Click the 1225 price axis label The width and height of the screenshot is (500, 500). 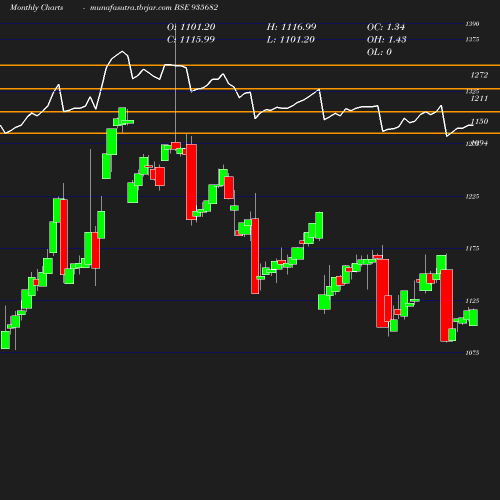[x=472, y=197]
